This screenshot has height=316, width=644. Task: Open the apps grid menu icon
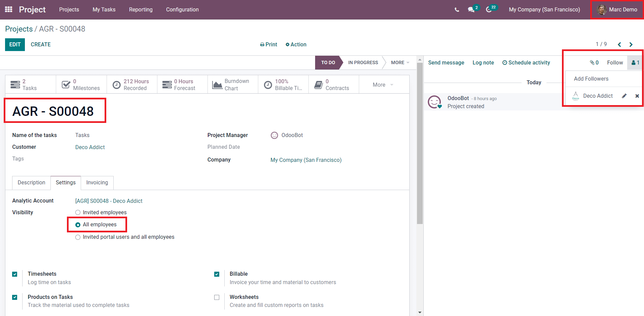pos(9,9)
